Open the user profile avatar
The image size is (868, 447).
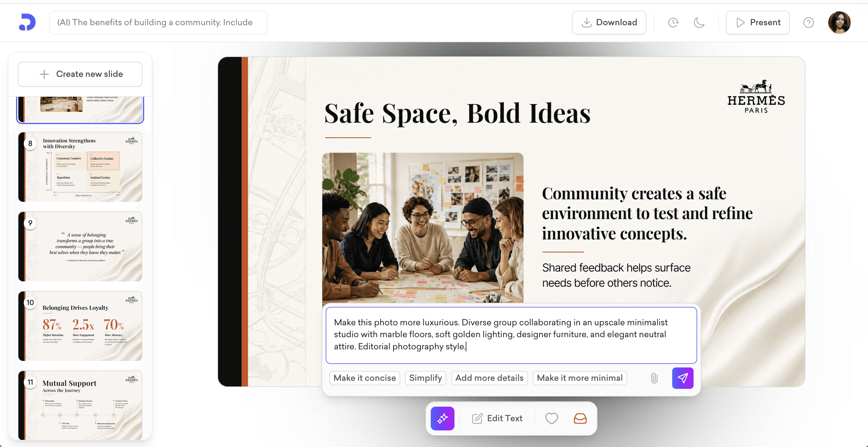coord(839,23)
